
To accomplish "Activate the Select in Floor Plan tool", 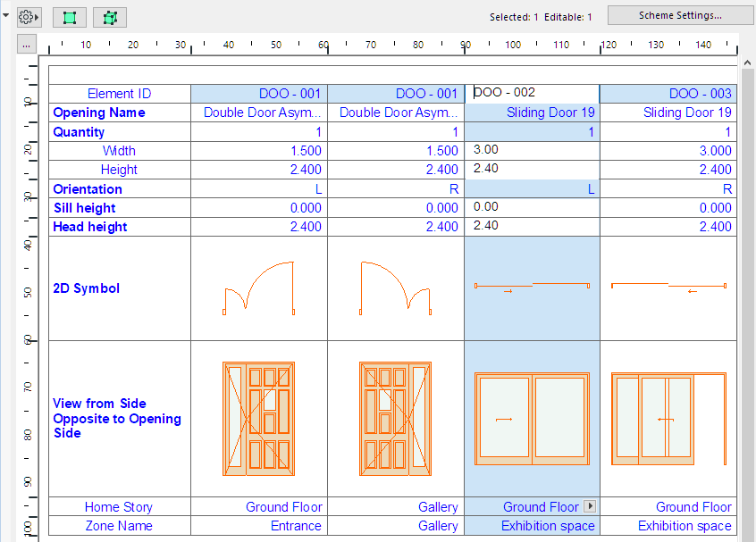I will point(69,16).
